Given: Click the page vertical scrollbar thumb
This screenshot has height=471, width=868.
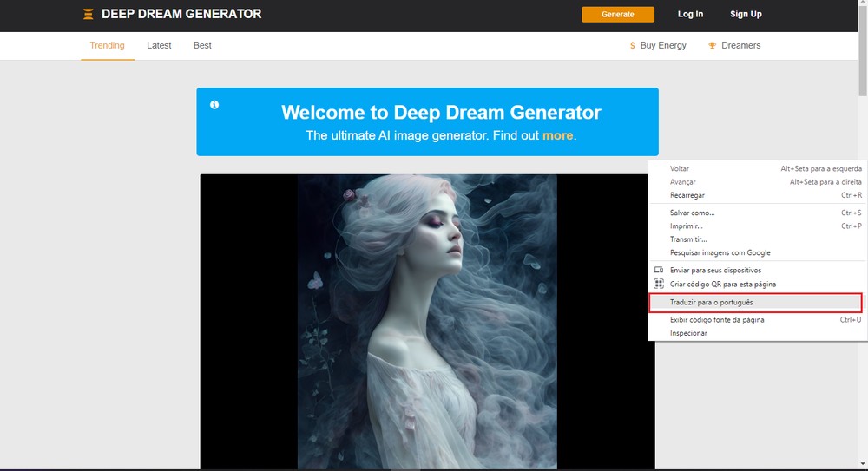Looking at the screenshot, I should 863,53.
